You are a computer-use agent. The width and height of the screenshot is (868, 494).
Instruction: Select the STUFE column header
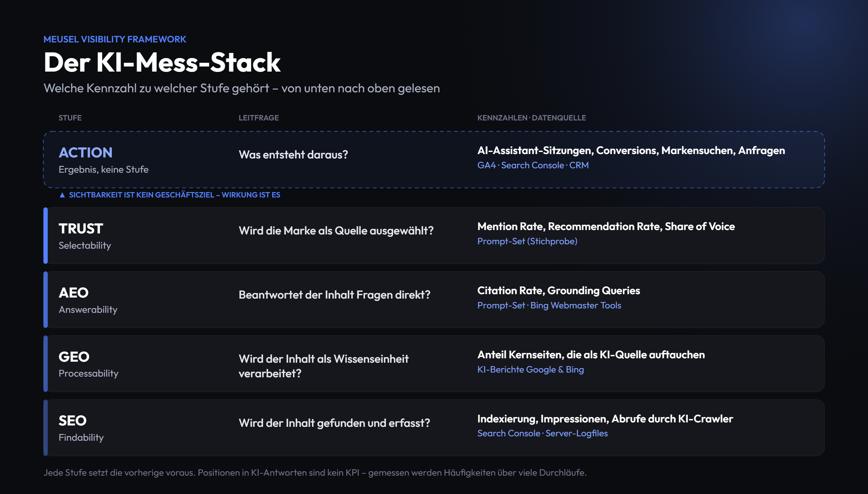coord(70,118)
